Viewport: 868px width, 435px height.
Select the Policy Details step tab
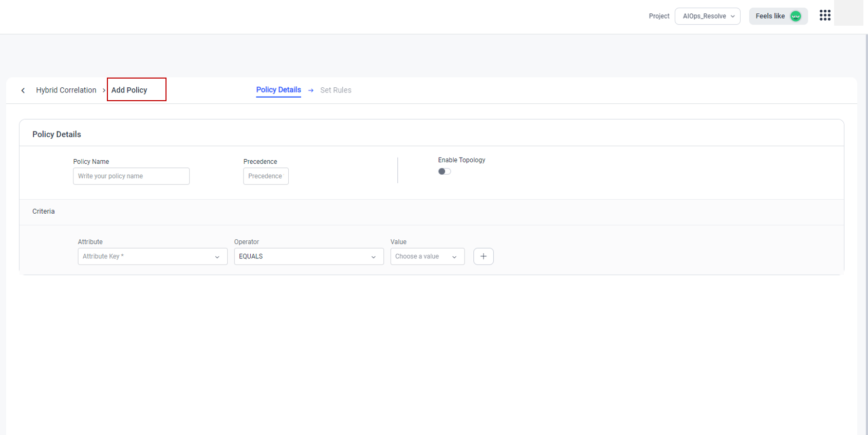(x=279, y=90)
